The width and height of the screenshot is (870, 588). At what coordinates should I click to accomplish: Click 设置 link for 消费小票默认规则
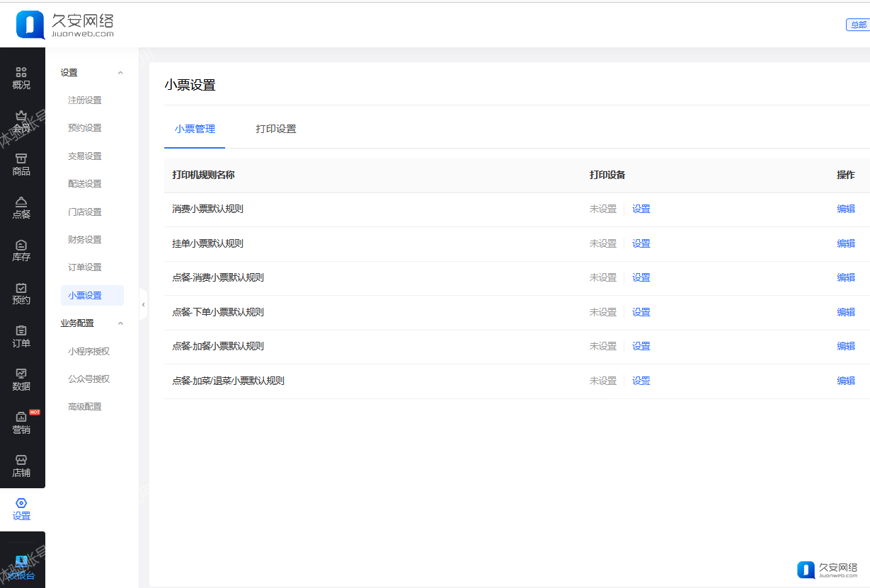(x=641, y=209)
